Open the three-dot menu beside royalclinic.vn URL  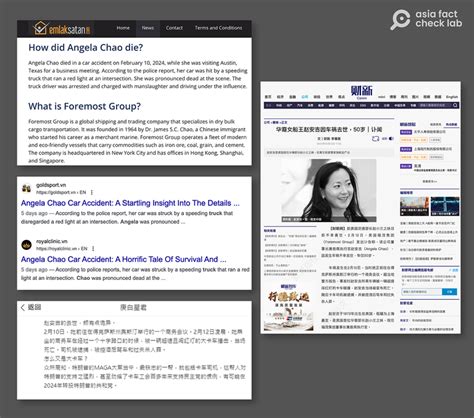tap(93, 249)
